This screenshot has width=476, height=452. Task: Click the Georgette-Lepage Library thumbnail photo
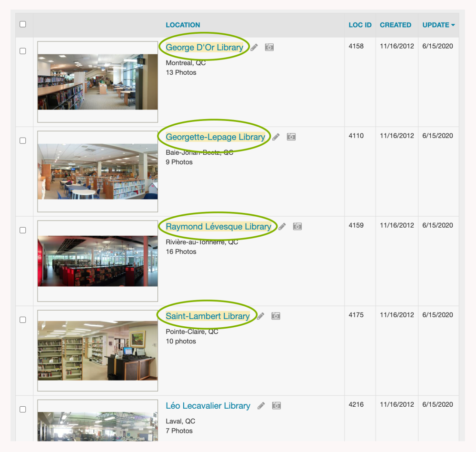point(98,171)
